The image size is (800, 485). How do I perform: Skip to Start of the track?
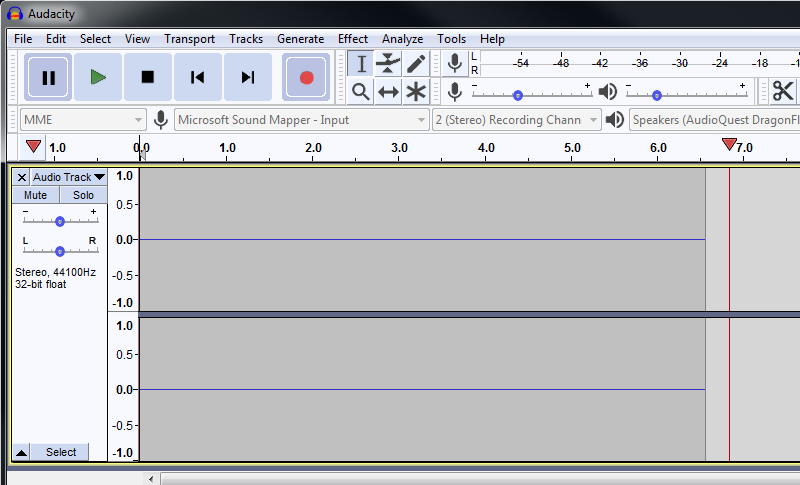click(197, 78)
